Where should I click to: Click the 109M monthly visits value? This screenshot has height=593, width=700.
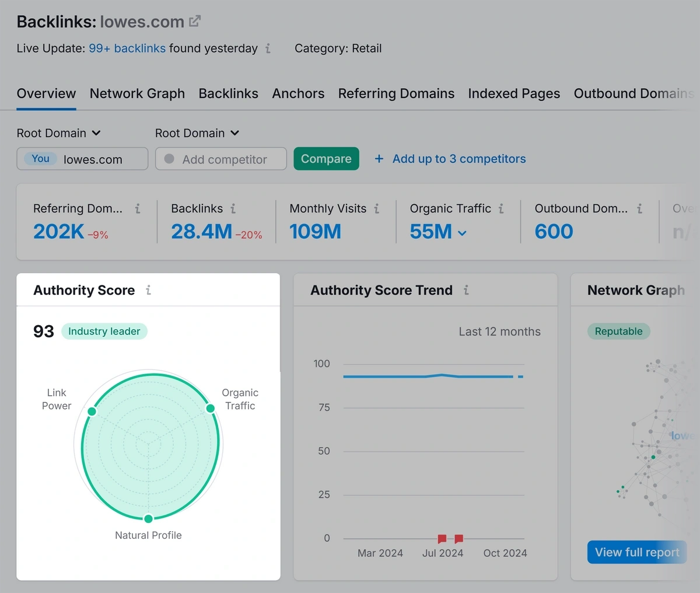[316, 232]
